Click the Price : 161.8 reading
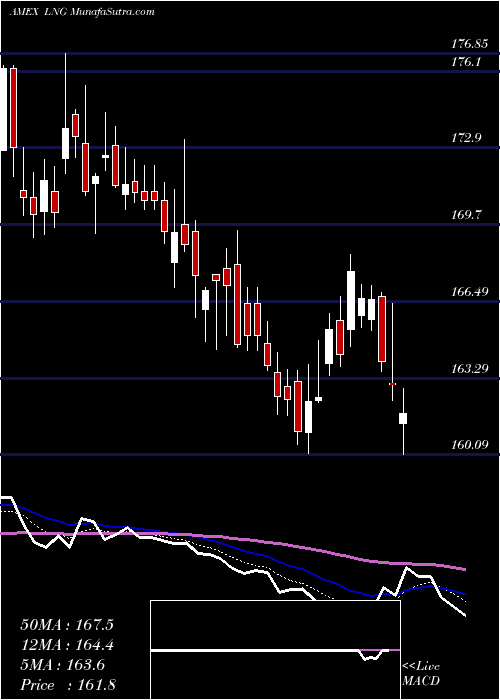500x700 pixels. [x=68, y=685]
